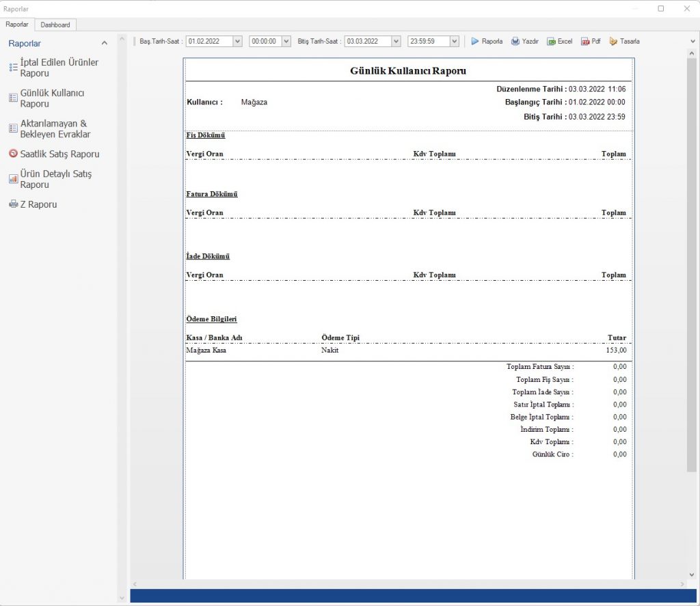This screenshot has width=700, height=606.
Task: Open the end date dropdown calendar
Action: click(395, 41)
